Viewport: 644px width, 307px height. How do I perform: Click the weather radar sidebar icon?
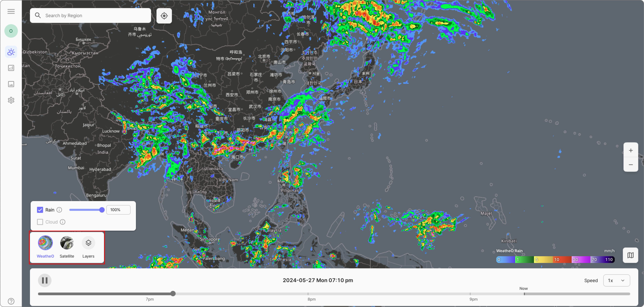11,52
